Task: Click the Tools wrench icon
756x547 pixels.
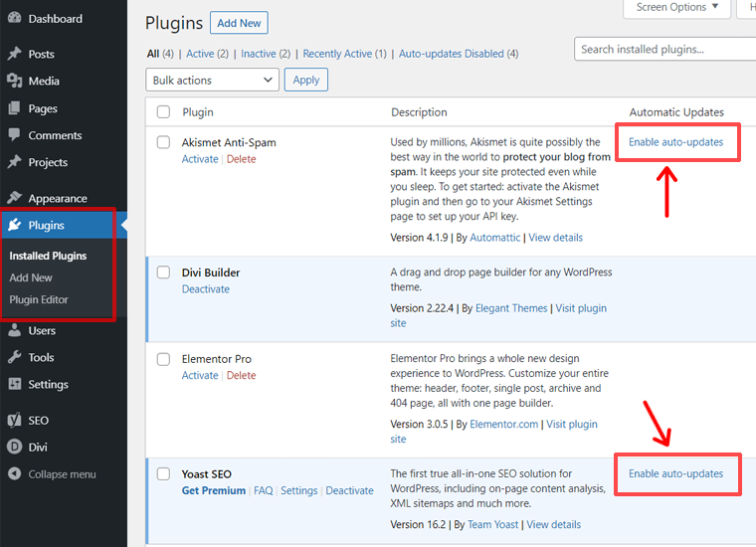Action: tap(14, 357)
